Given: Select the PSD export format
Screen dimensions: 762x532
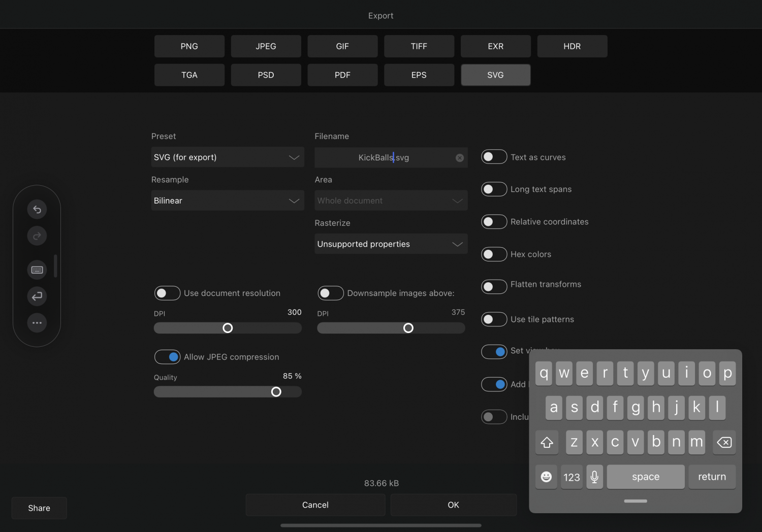Looking at the screenshot, I should click(x=266, y=75).
